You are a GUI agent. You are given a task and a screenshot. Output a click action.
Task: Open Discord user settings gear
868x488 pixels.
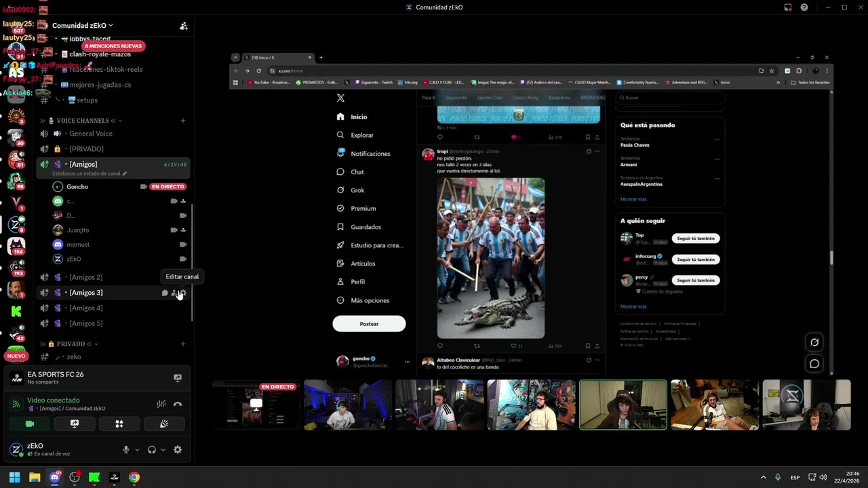click(178, 449)
